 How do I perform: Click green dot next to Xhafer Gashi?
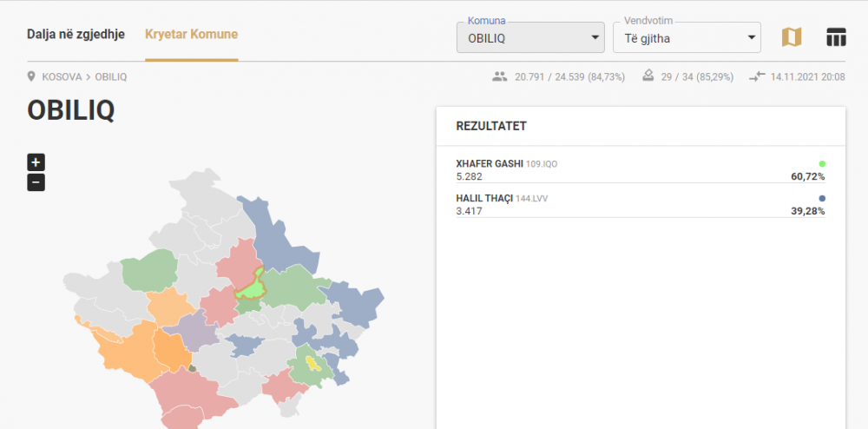coord(822,164)
